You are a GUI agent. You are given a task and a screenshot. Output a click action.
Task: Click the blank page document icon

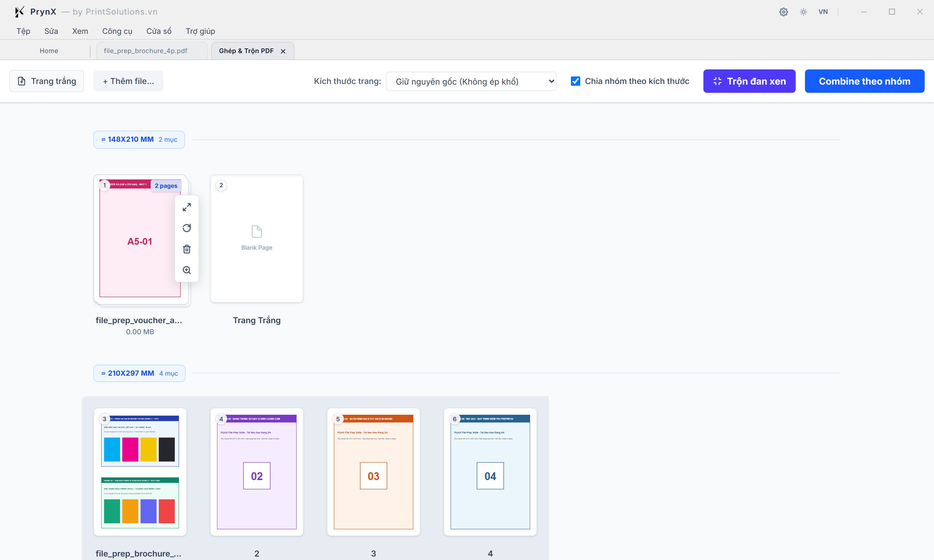(x=257, y=231)
